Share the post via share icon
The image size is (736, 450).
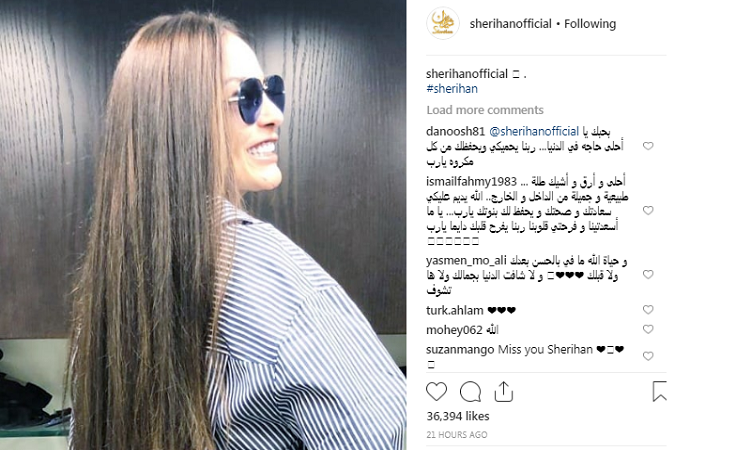coord(504,391)
